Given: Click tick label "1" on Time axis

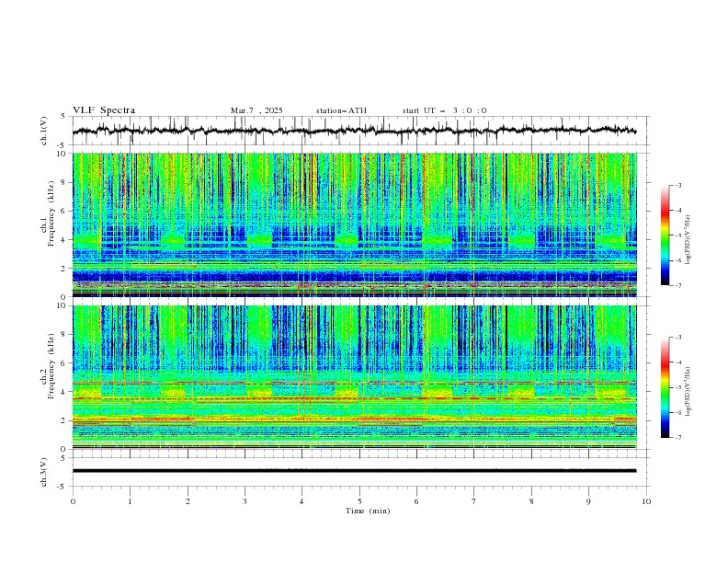Looking at the screenshot, I should click(x=130, y=501).
